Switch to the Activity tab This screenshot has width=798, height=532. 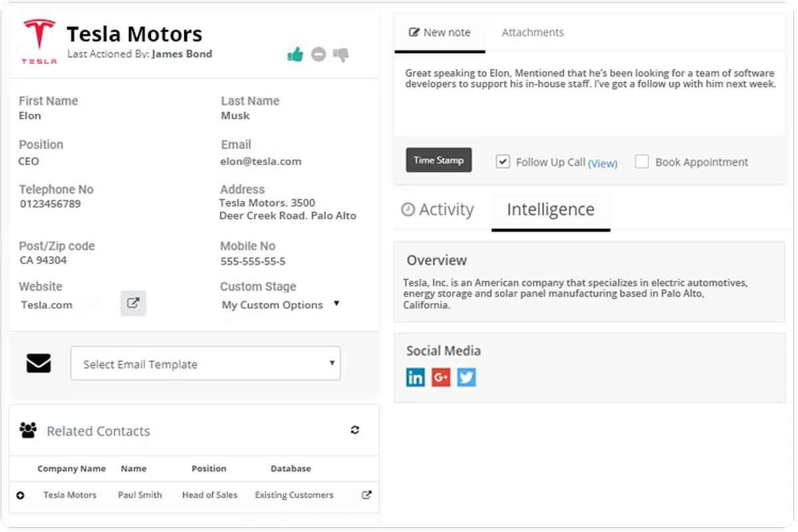[438, 209]
